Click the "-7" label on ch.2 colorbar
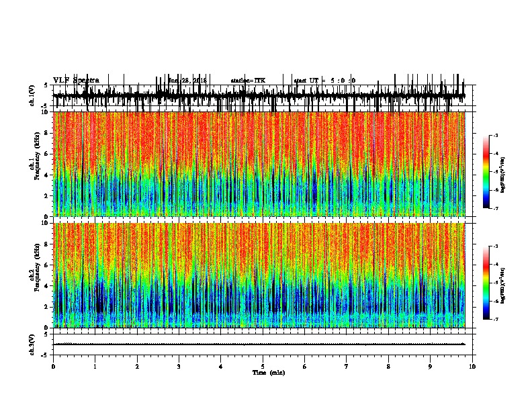The height and width of the screenshot is (411, 532). (x=496, y=320)
